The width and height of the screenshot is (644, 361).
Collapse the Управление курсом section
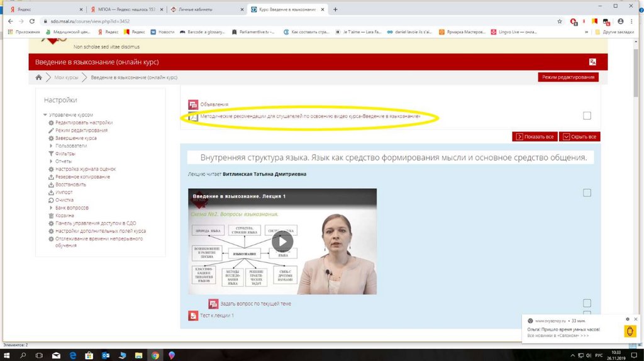[x=45, y=115]
